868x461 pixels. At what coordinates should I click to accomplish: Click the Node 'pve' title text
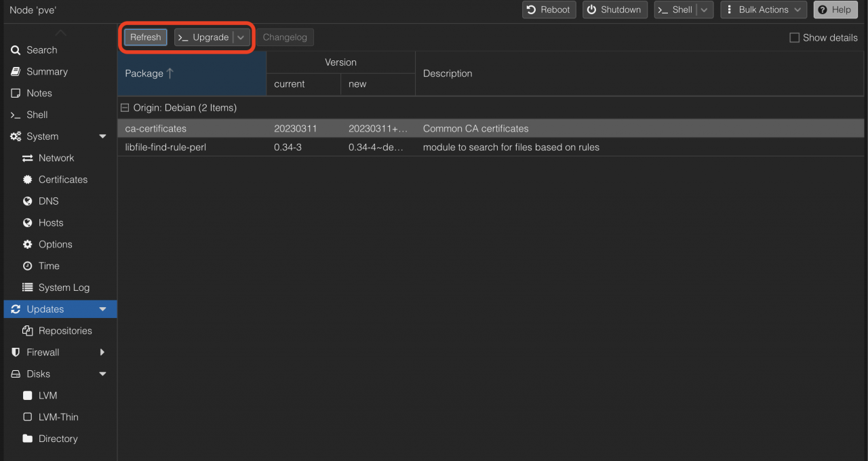coord(33,10)
